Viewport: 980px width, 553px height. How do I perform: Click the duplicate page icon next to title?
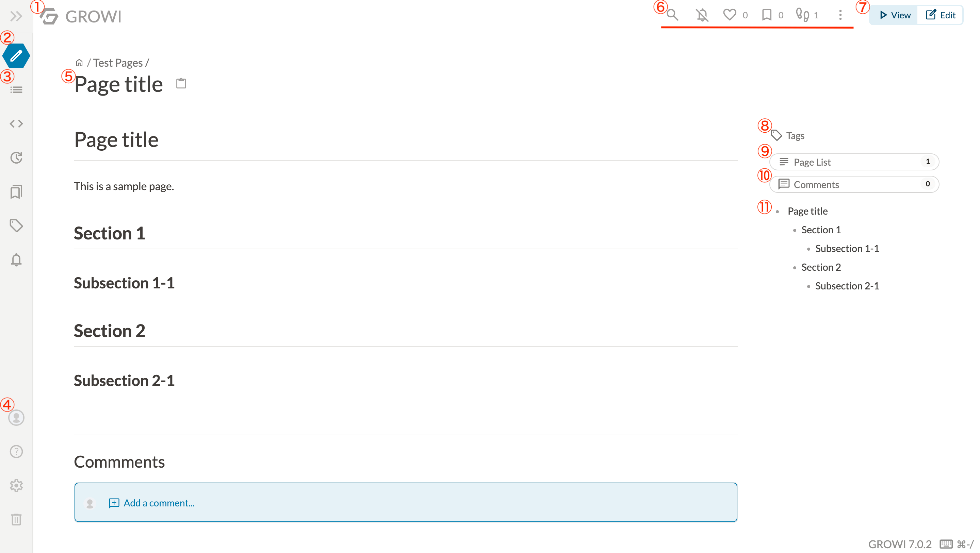pyautogui.click(x=180, y=83)
